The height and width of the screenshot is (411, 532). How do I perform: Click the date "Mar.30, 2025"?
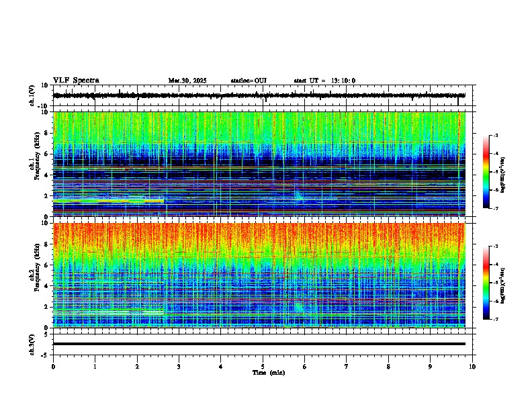[187, 81]
